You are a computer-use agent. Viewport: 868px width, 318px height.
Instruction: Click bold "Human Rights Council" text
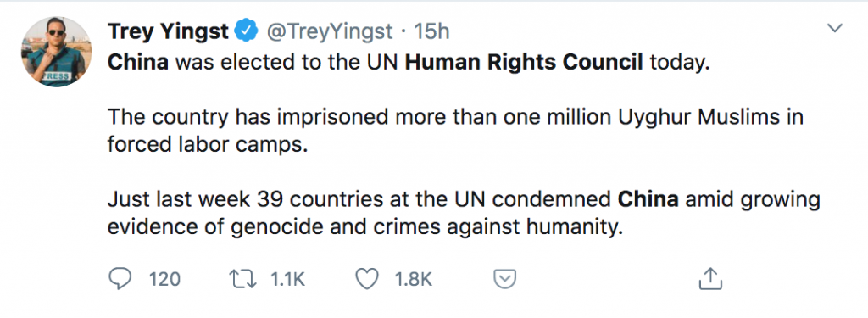524,62
